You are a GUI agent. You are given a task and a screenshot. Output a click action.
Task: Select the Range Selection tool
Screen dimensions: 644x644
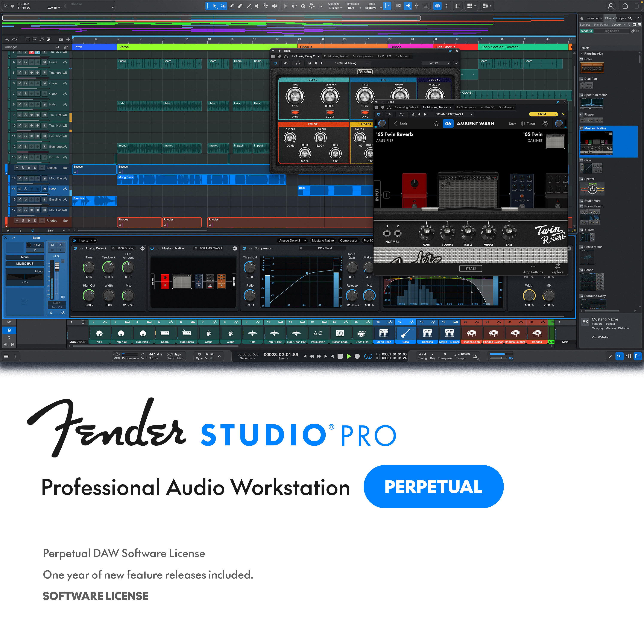pos(224,6)
